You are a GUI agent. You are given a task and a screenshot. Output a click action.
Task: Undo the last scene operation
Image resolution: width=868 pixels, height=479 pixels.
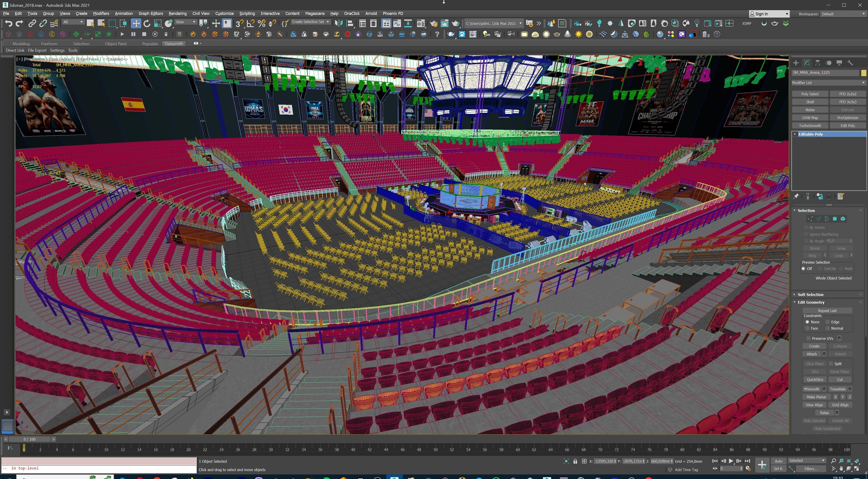9,23
